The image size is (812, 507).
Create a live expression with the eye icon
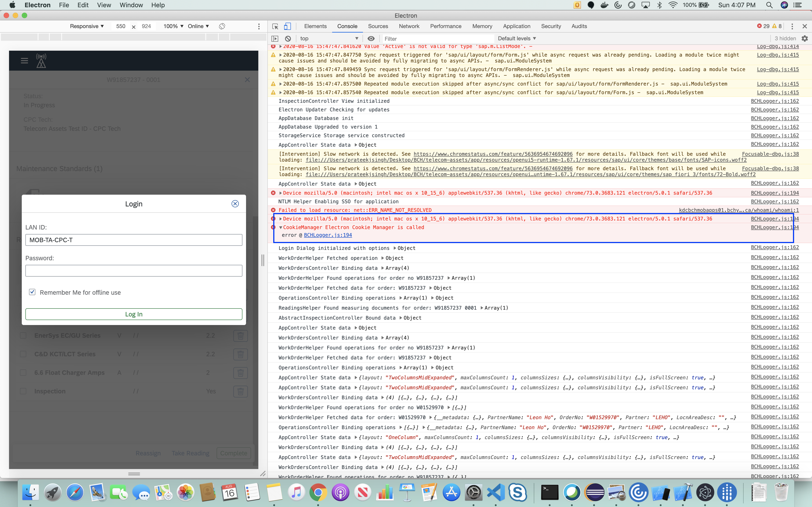(371, 38)
